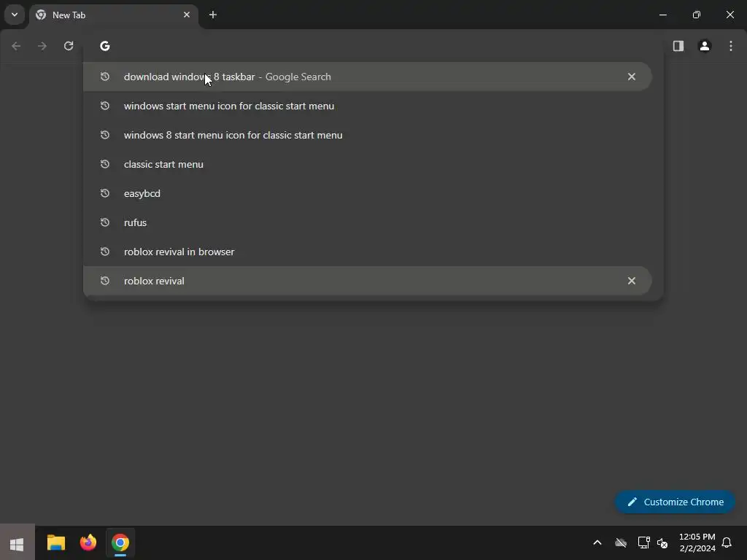Click history icon beside rufus
This screenshot has height=560, width=747.
105,222
